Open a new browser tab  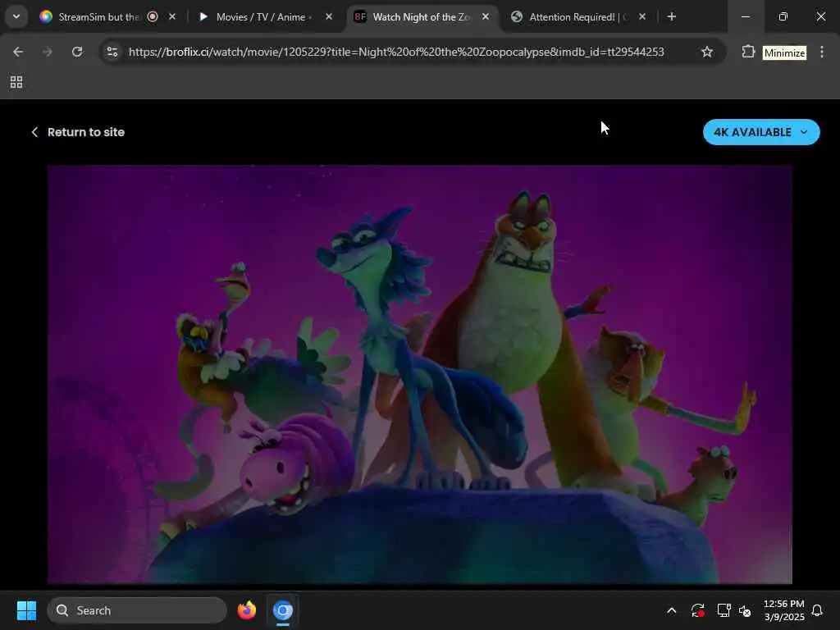click(x=671, y=16)
